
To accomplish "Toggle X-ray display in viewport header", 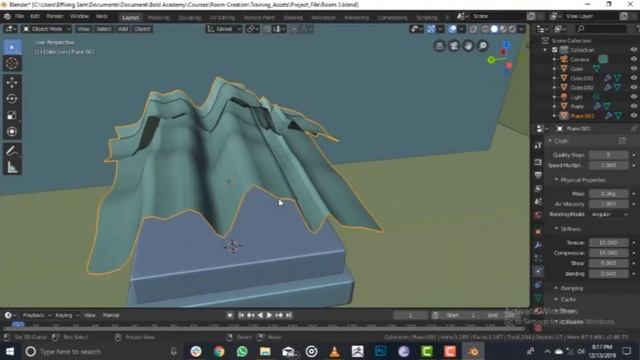I will pyautogui.click(x=473, y=29).
